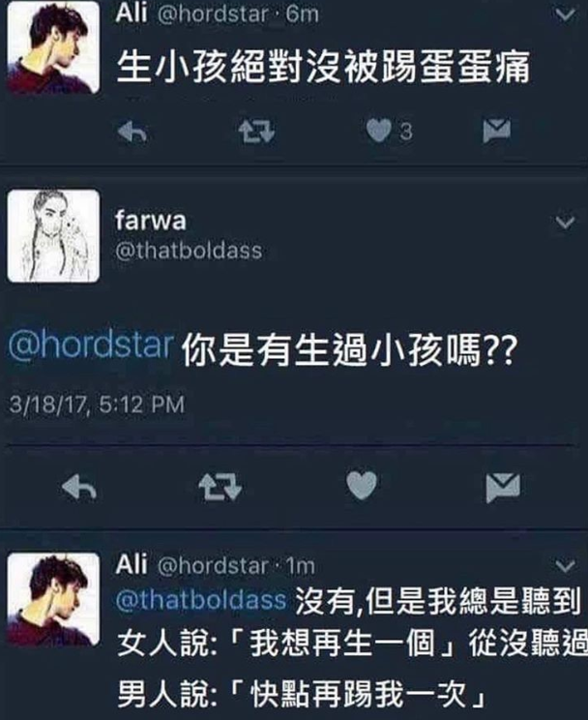Like Ali's tweet with 3 likes
Image resolution: width=588 pixels, height=720 pixels.
point(379,131)
